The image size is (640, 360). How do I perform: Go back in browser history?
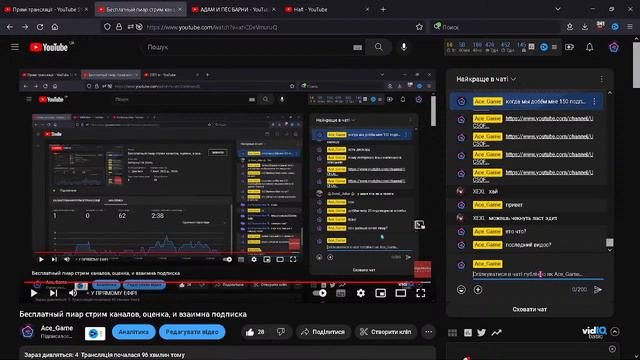click(x=10, y=27)
